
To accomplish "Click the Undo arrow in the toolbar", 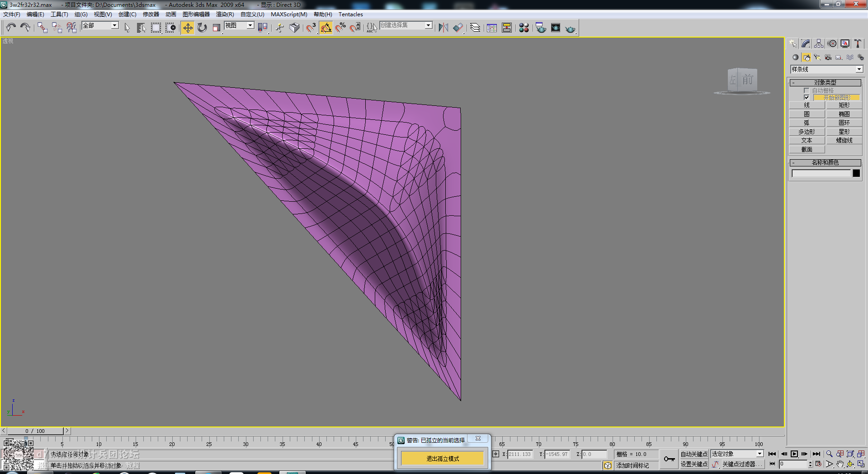I will point(11,28).
